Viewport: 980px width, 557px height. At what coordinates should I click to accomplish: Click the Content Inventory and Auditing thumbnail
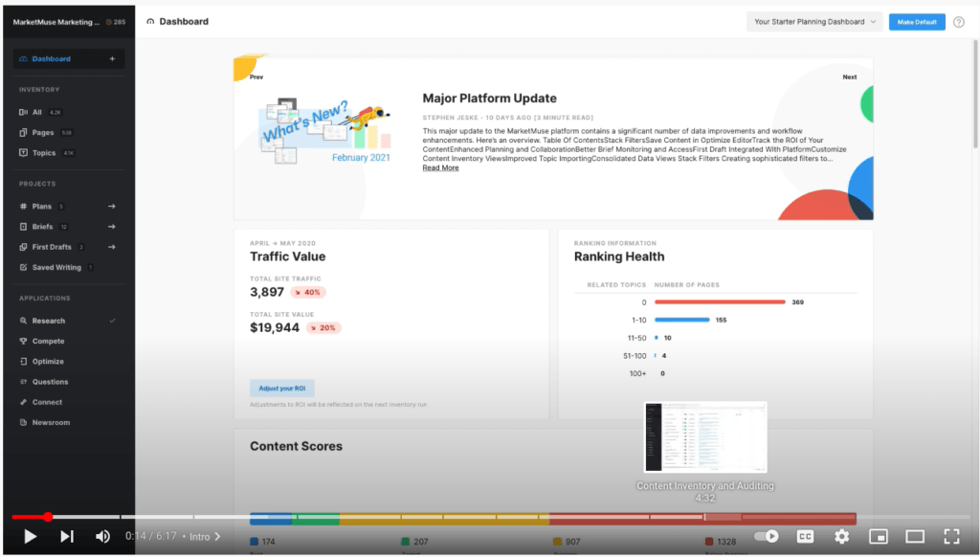[705, 437]
